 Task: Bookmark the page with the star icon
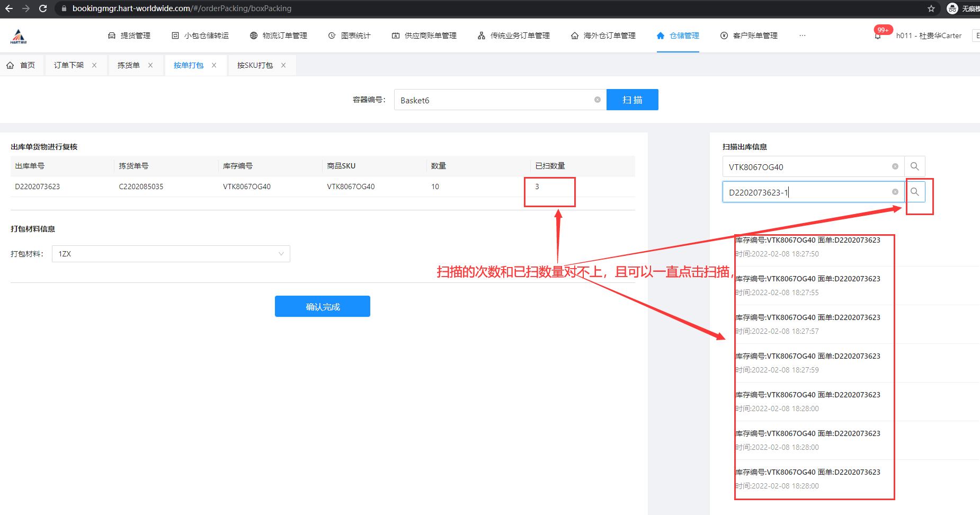[931, 8]
